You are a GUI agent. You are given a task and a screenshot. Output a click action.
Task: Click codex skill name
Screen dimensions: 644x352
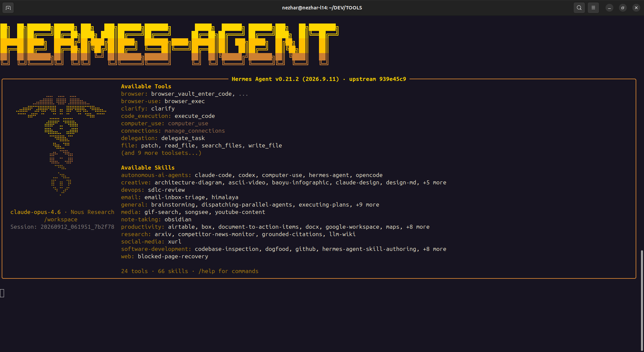click(247, 175)
